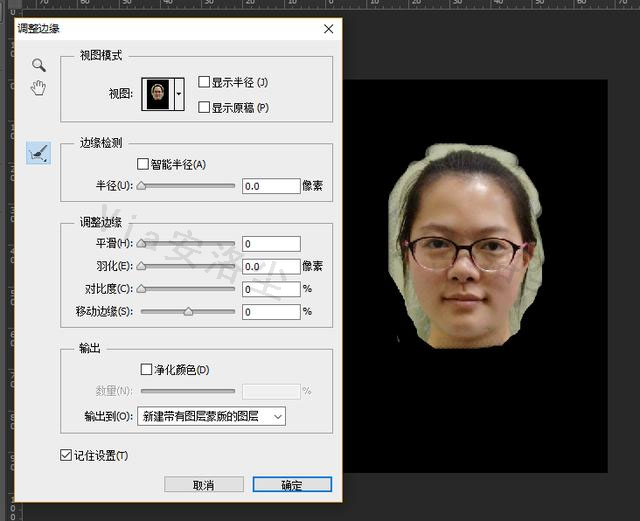Select the Zoom magnifier tool
The image size is (640, 521).
tap(39, 65)
